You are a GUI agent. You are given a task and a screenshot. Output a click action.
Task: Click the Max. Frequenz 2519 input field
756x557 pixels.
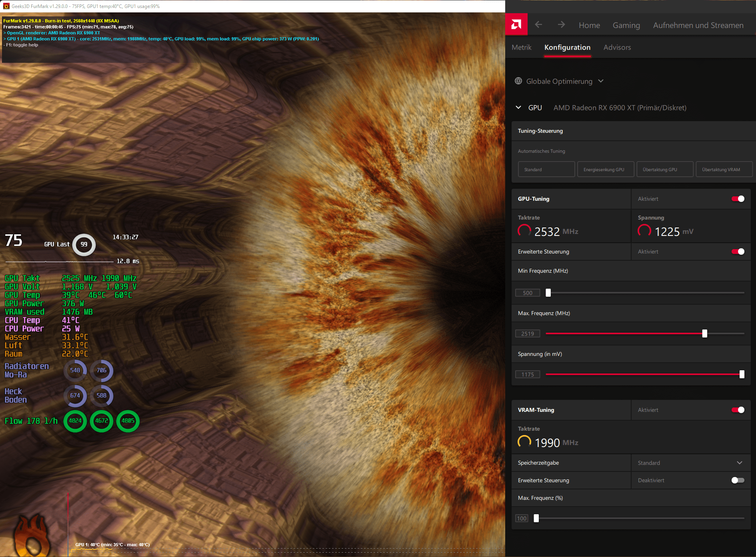(528, 333)
